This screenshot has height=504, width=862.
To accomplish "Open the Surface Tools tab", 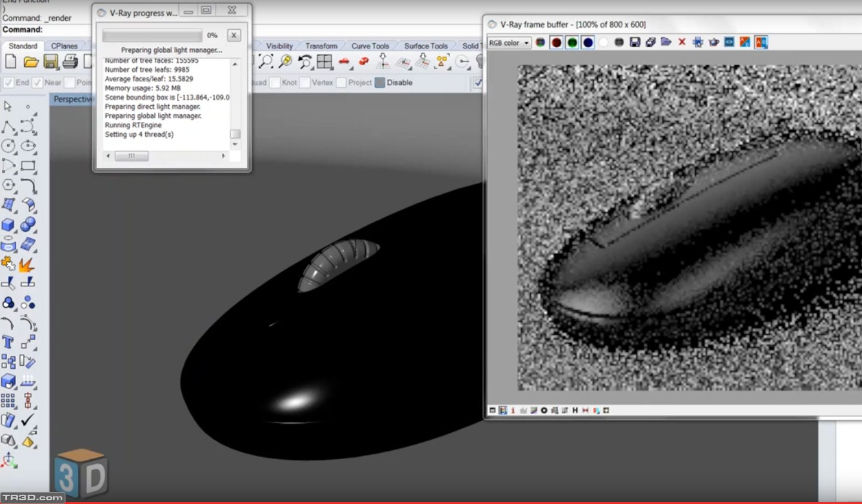I will [426, 46].
